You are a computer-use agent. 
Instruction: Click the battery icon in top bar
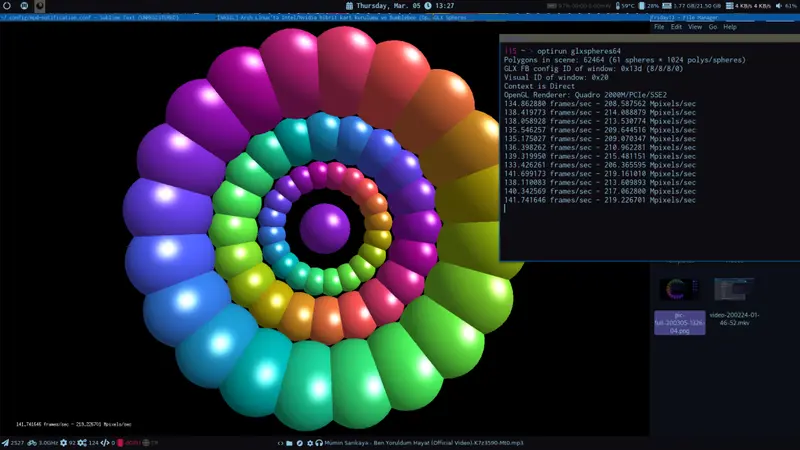pyautogui.click(x=552, y=6)
